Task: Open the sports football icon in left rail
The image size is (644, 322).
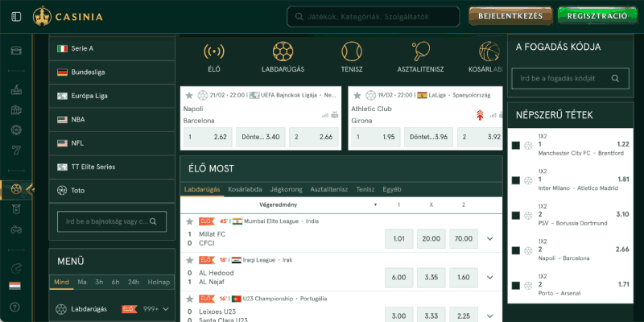Action: (x=16, y=189)
